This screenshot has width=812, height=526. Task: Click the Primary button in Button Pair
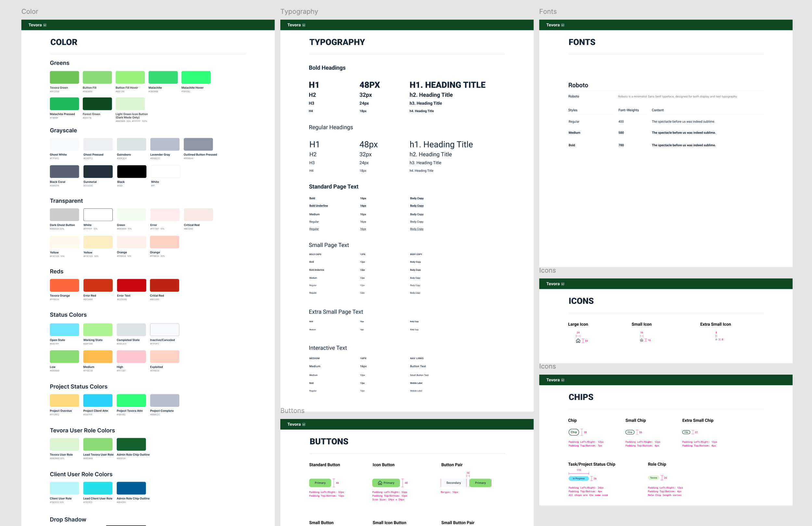[x=480, y=483]
